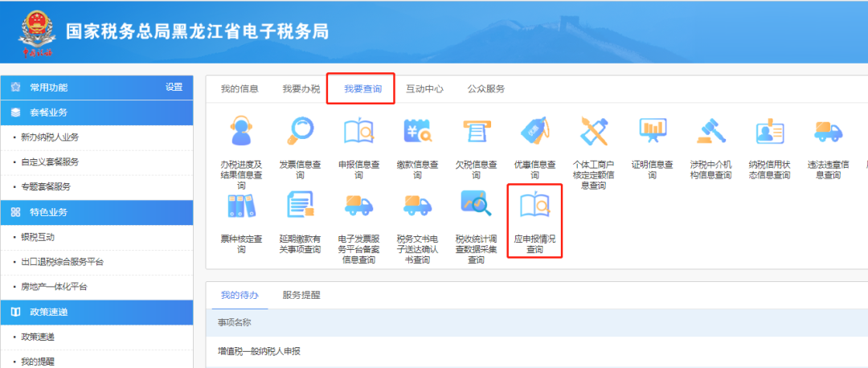868x368 pixels.
Task: Open 涉税中介机构信息查询 gavel icon
Action: [710, 131]
